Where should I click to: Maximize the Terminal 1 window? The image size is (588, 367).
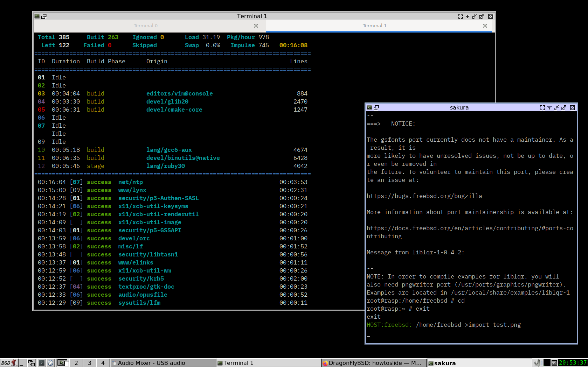point(482,16)
